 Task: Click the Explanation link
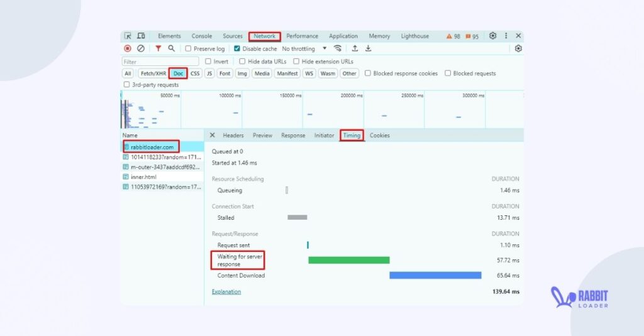(226, 291)
